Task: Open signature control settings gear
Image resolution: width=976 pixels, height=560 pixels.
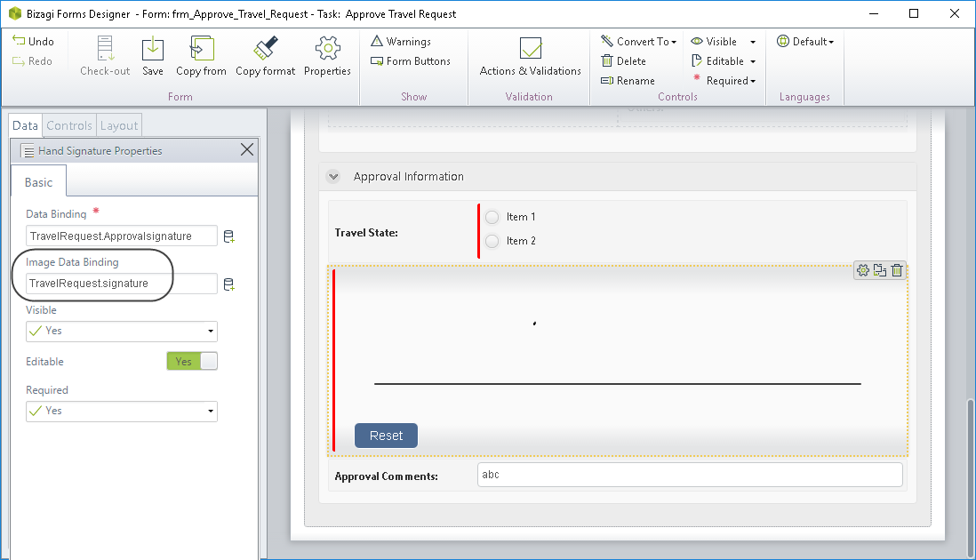Action: (x=863, y=270)
